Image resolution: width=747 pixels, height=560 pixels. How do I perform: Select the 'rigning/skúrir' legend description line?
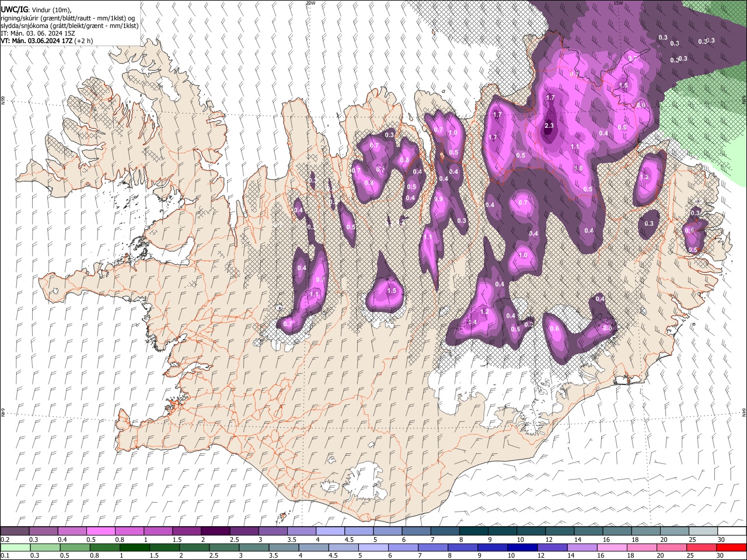[68, 18]
